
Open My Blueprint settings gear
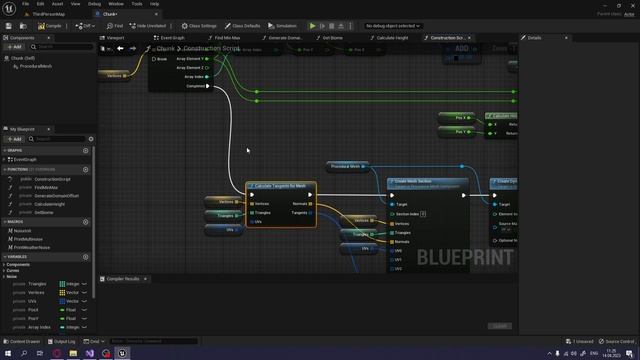91,139
